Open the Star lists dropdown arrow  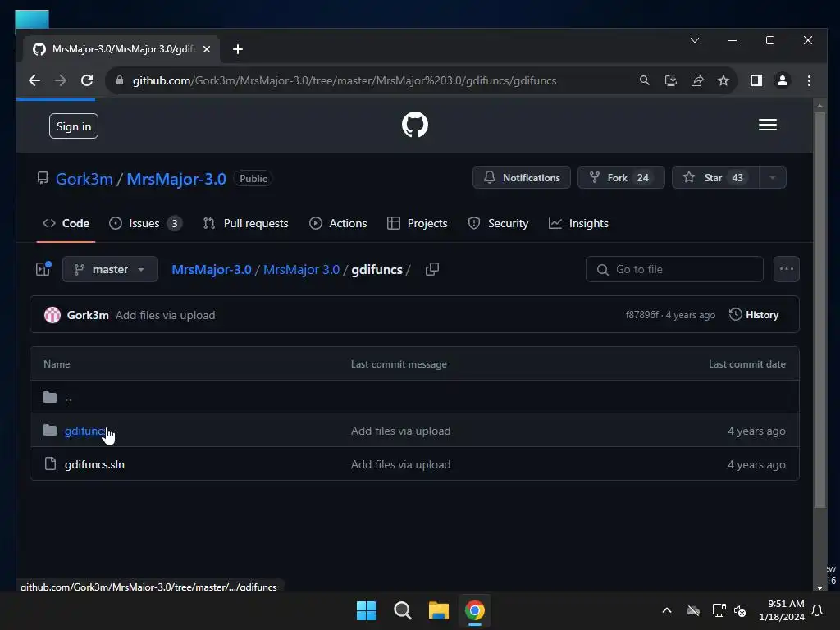tap(772, 178)
